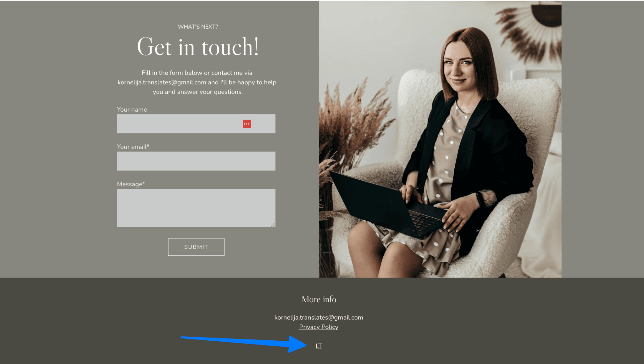This screenshot has height=364, width=644.
Task: Click the Privacy Policy link
Action: pyautogui.click(x=319, y=327)
